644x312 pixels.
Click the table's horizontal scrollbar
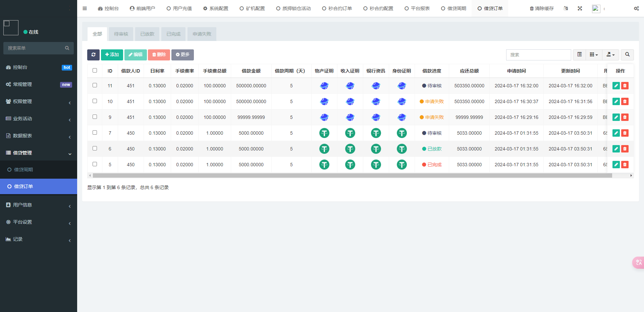[x=352, y=175]
